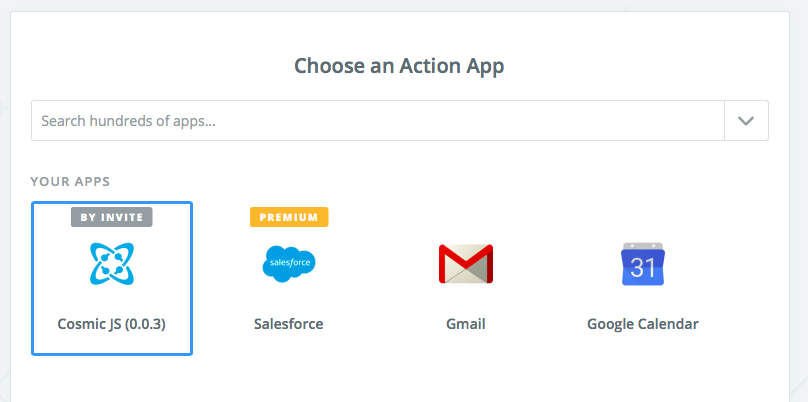Click the YOUR APPS section label

click(x=70, y=182)
